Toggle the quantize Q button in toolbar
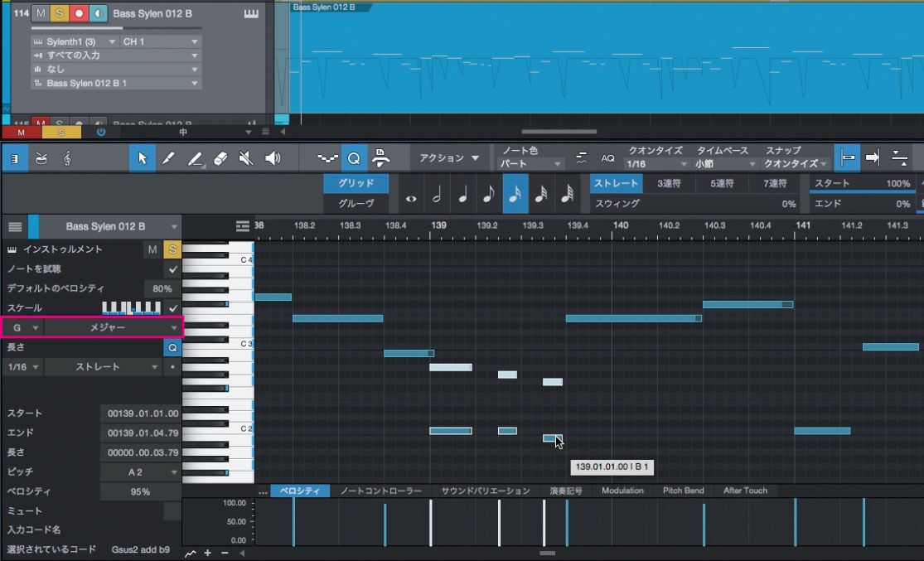Viewport: 924px width, 561px height. tap(354, 158)
